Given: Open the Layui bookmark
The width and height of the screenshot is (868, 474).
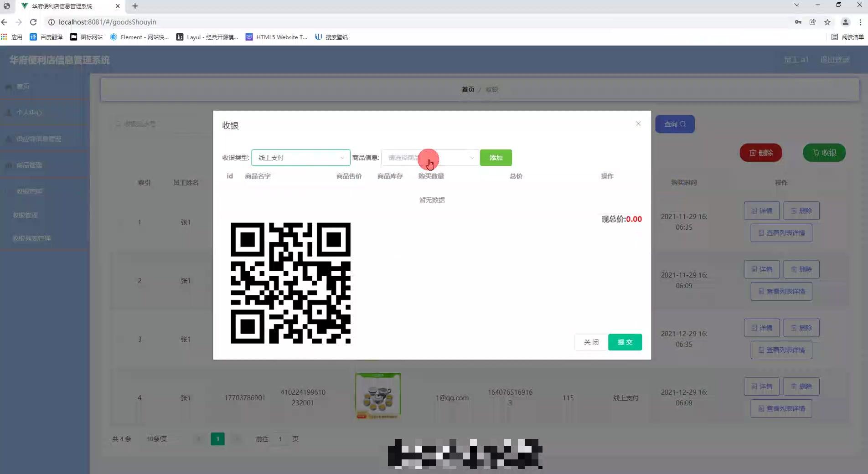Looking at the screenshot, I should coord(207,37).
